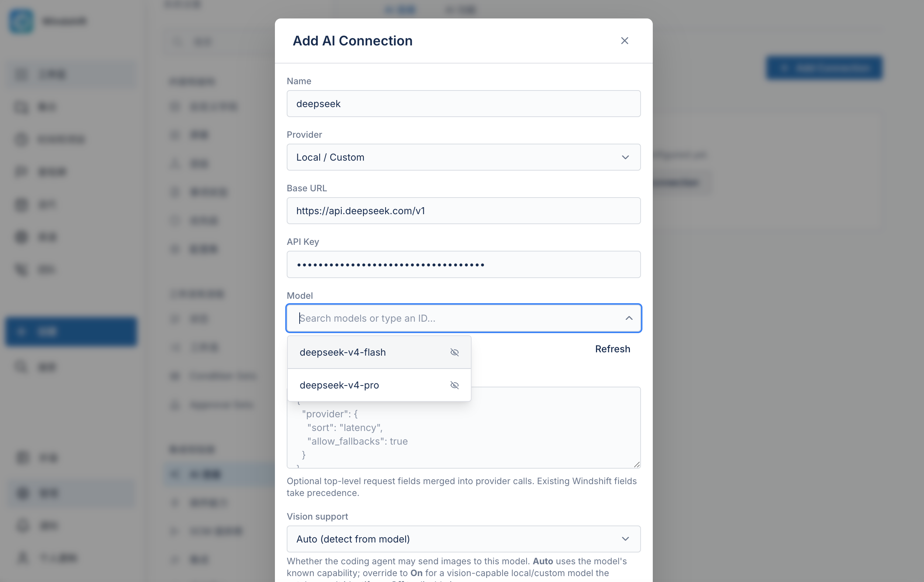
Task: Click the API Key field
Action: [x=463, y=264]
